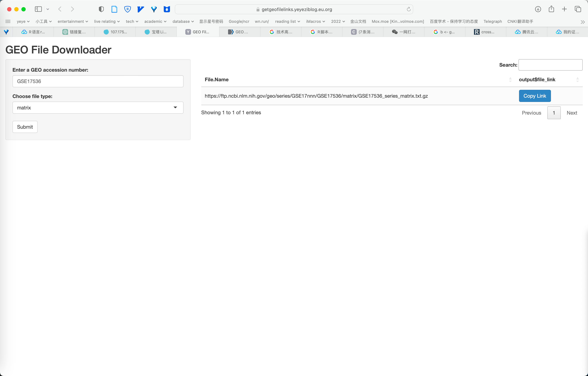The width and height of the screenshot is (588, 376).
Task: Click the Submit button
Action: coord(25,127)
